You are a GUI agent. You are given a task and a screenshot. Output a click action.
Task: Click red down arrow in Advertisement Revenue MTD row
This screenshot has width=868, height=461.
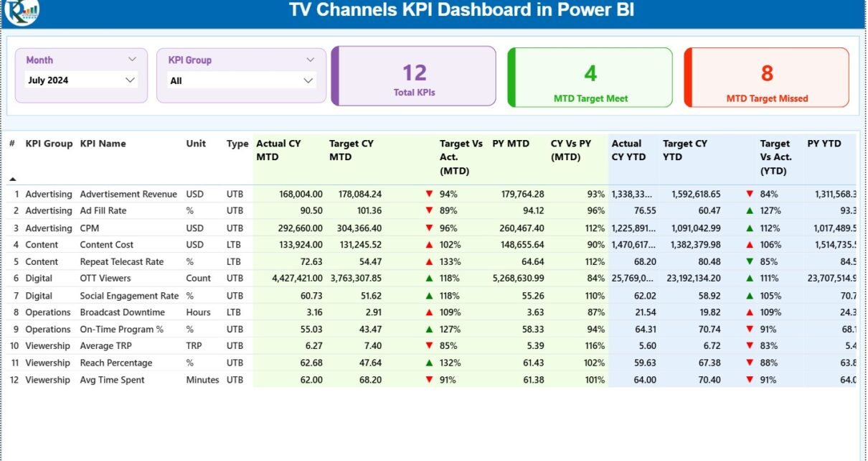(429, 194)
